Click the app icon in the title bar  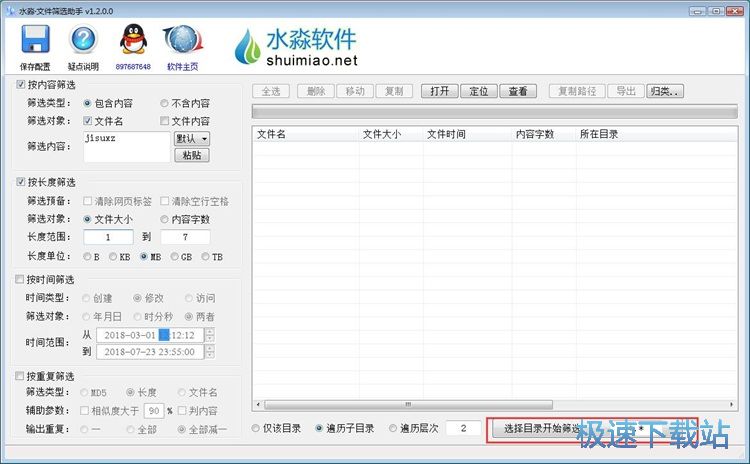pyautogui.click(x=11, y=10)
